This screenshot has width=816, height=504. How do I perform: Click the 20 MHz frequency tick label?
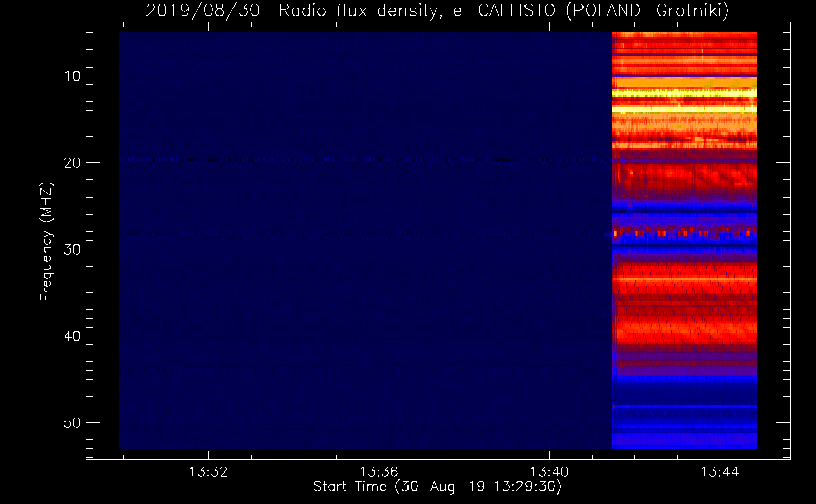pos(73,163)
